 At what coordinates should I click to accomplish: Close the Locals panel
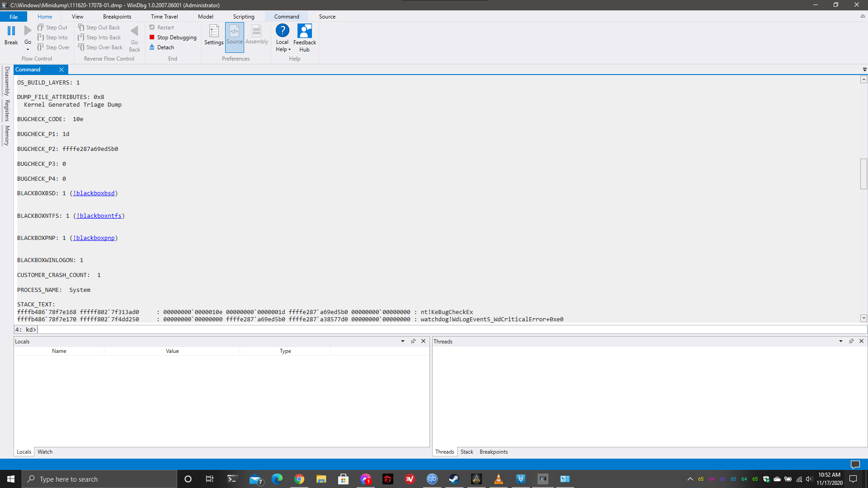click(x=424, y=341)
